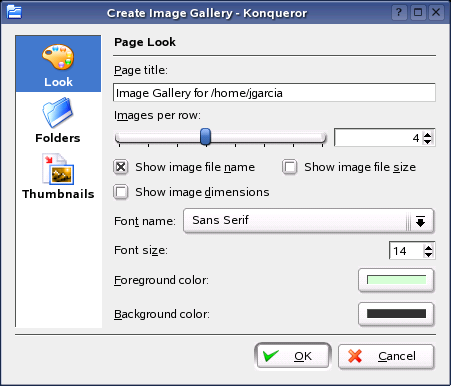The height and width of the screenshot is (386, 451).
Task: Open the Thumbnails section icon
Action: (58, 169)
